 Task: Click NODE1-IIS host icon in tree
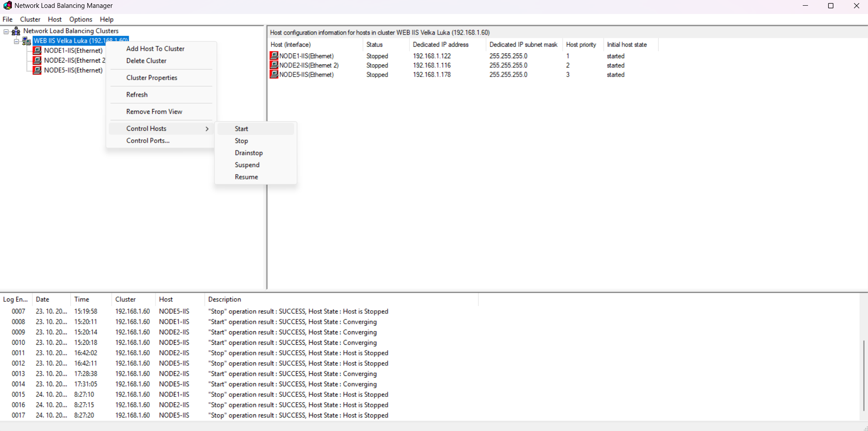click(x=38, y=51)
